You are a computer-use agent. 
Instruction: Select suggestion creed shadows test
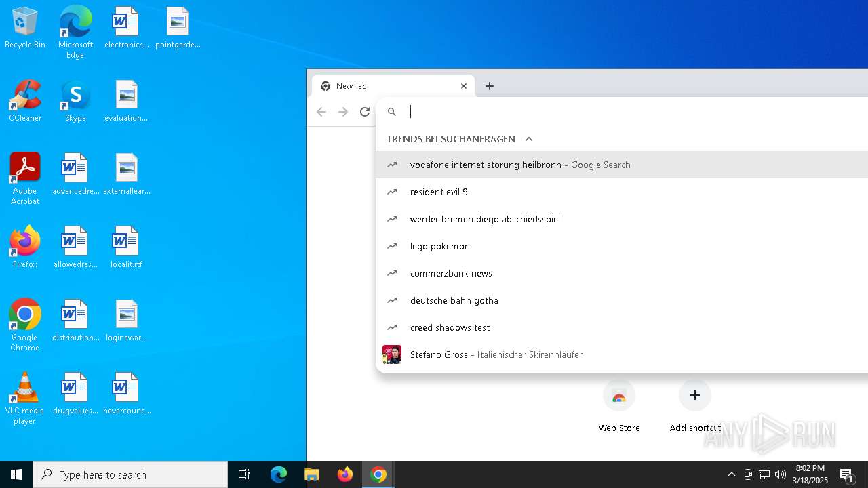click(622, 327)
